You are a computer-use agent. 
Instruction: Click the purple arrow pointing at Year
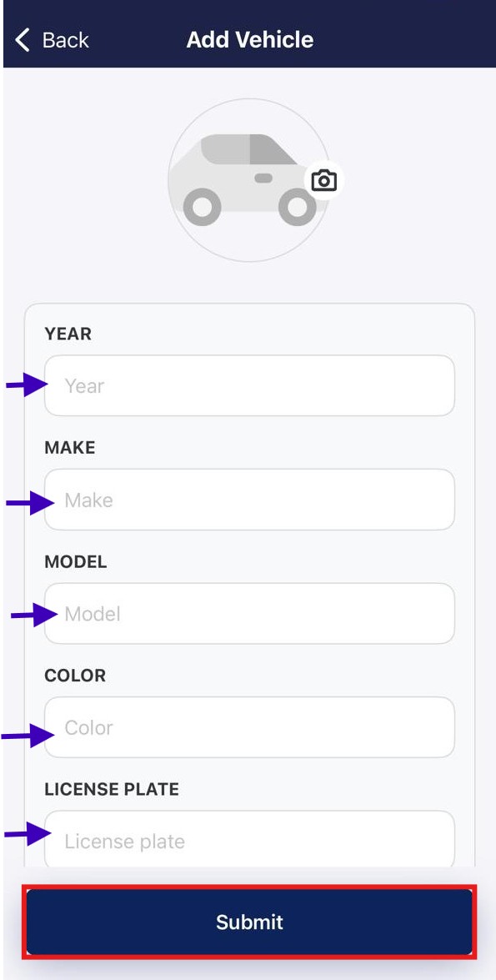pos(27,384)
